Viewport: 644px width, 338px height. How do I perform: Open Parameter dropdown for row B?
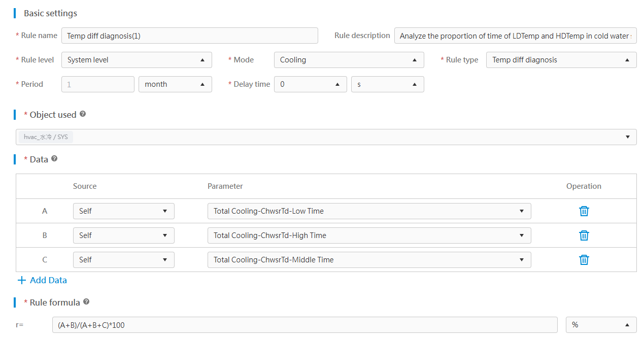point(369,235)
